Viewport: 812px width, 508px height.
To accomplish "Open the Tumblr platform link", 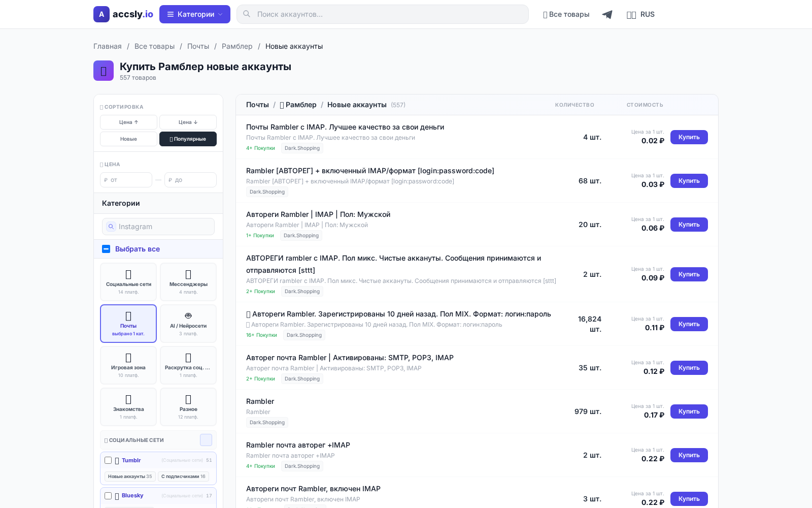I will coord(131,460).
